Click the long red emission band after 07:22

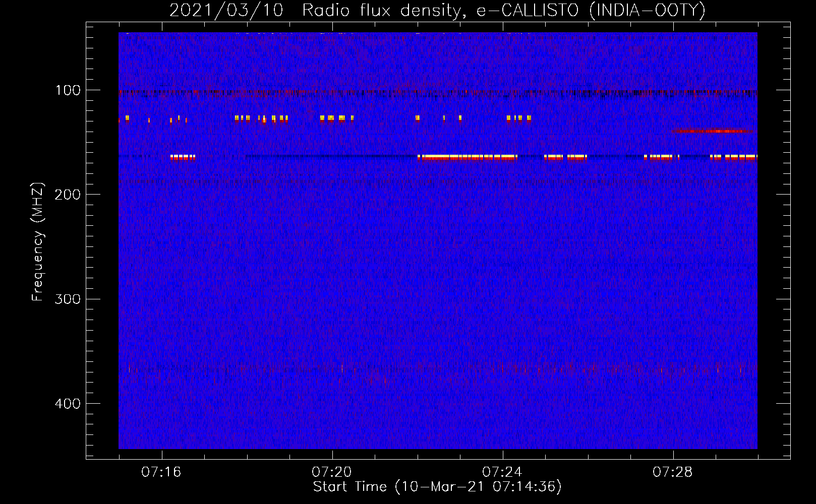[468, 157]
